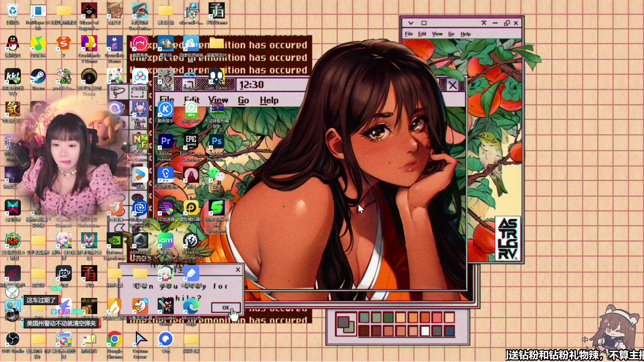
Task: Open the ARMOURY CRATE icon
Action: (x=140, y=241)
